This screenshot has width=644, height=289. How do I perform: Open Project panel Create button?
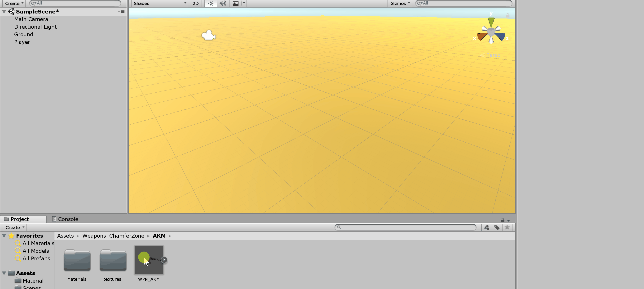pyautogui.click(x=15, y=227)
